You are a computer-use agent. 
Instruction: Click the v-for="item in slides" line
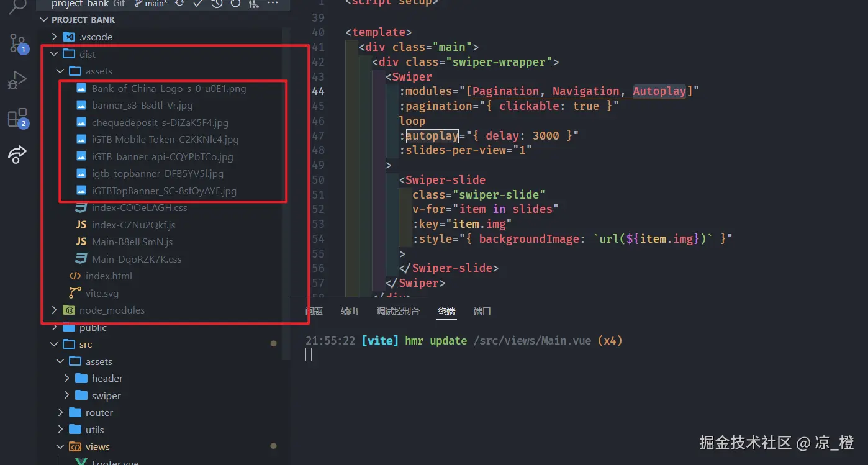(x=486, y=209)
